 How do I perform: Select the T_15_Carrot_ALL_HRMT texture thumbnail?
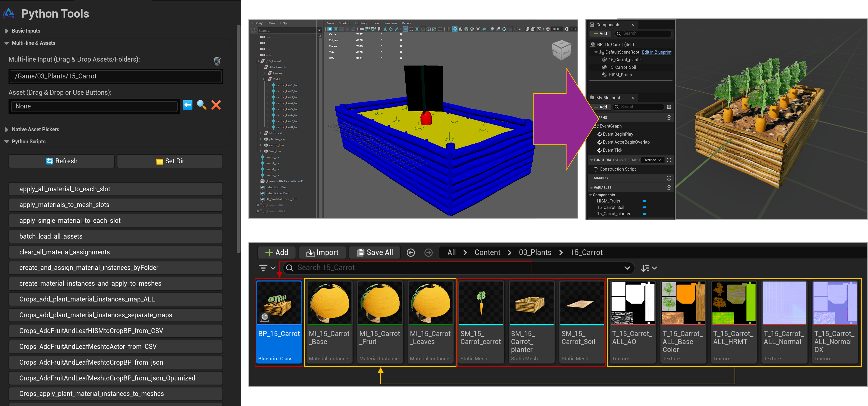click(734, 303)
